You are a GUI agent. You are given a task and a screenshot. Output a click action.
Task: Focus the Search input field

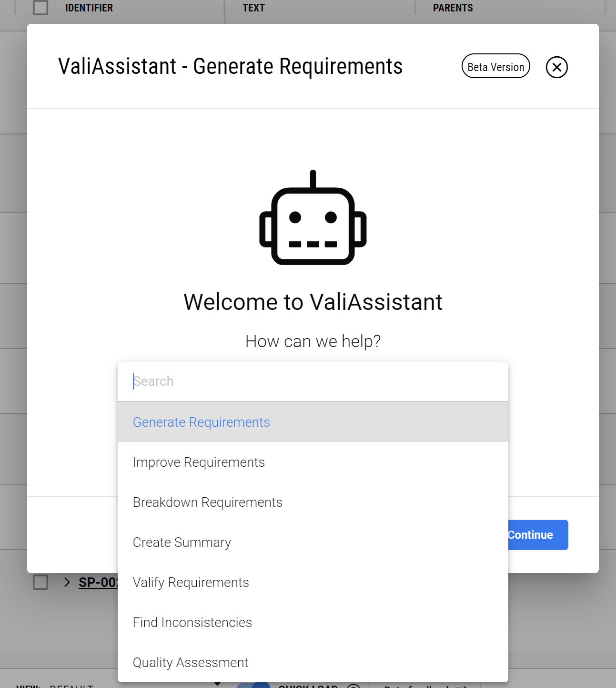point(313,381)
